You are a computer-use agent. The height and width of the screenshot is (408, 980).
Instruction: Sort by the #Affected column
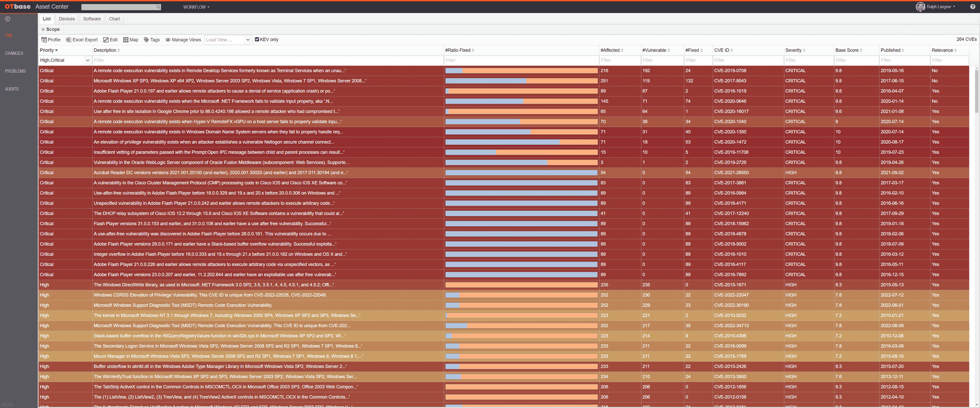tap(622, 50)
